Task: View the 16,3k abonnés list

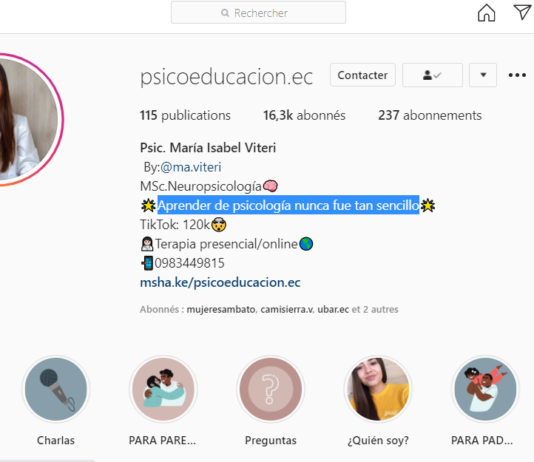Action: pos(304,115)
